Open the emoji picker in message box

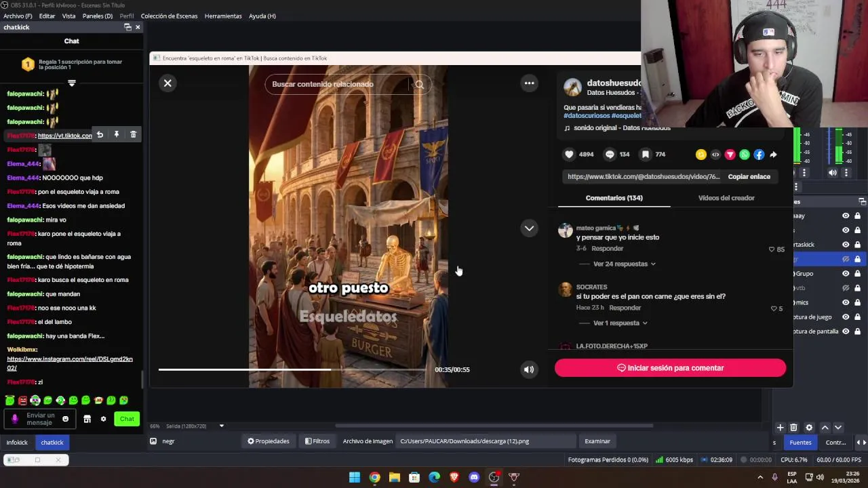[x=65, y=419]
